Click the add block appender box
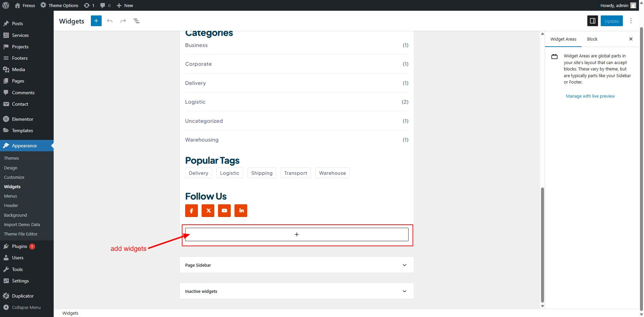The height and width of the screenshot is (317, 644). pos(297,234)
